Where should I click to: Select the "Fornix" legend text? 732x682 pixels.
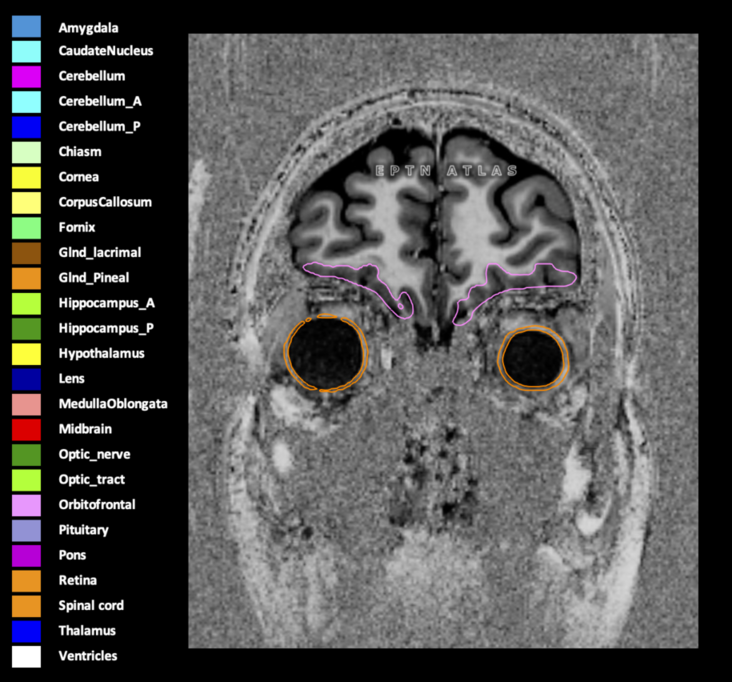(x=77, y=227)
